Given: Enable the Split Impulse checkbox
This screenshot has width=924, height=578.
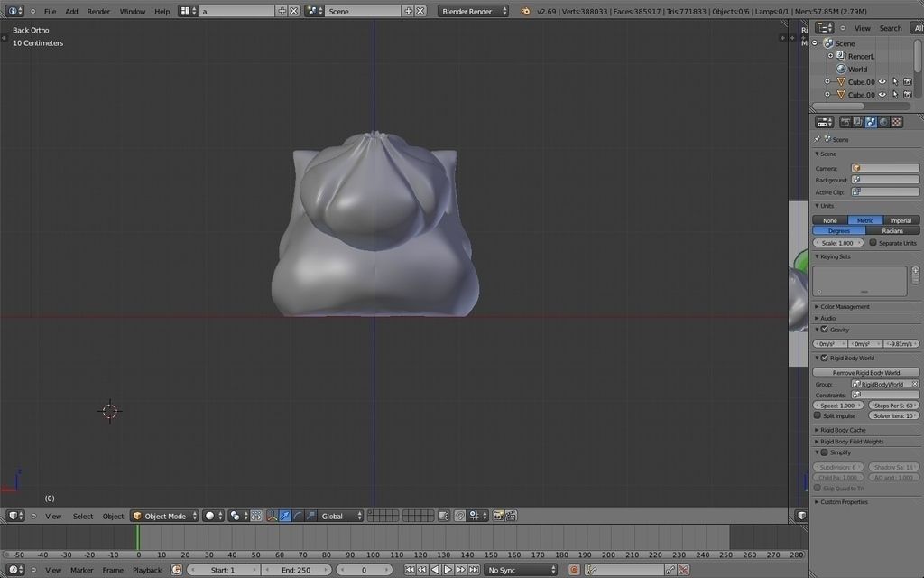Looking at the screenshot, I should pos(818,415).
